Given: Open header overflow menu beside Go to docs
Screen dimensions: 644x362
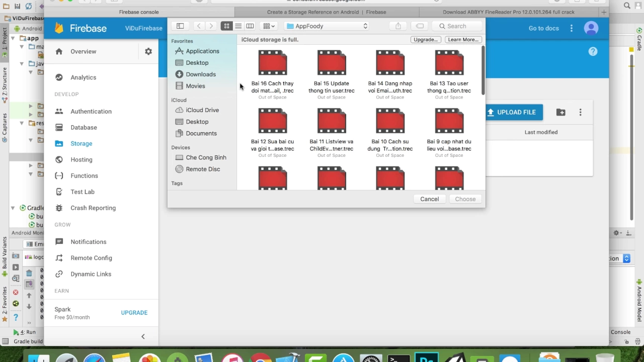Looking at the screenshot, I should [x=571, y=28].
